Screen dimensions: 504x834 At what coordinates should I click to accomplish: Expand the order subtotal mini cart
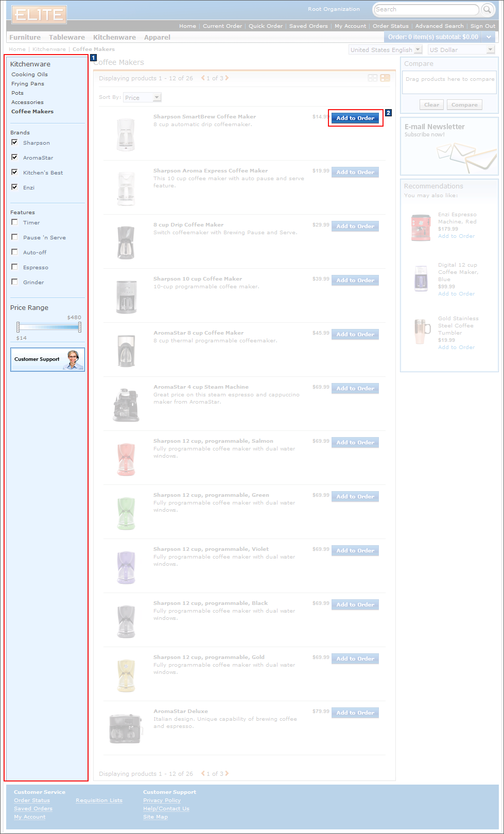pos(489,37)
